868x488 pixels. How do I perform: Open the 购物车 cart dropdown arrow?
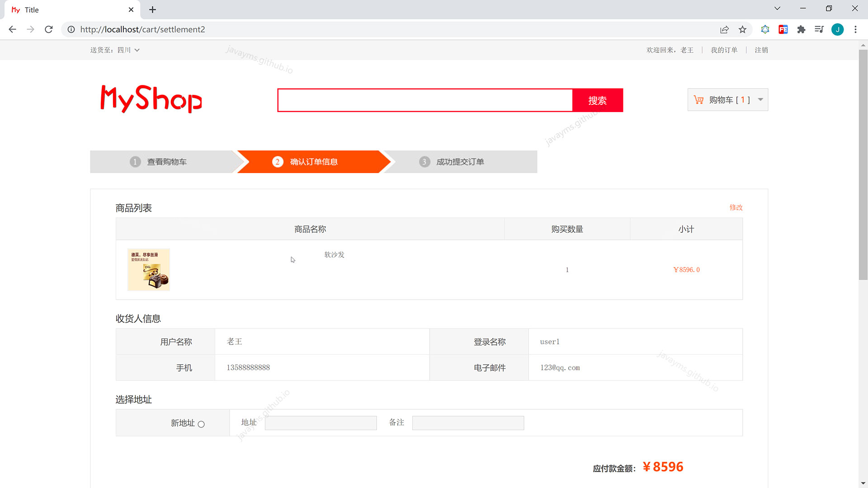tap(760, 99)
